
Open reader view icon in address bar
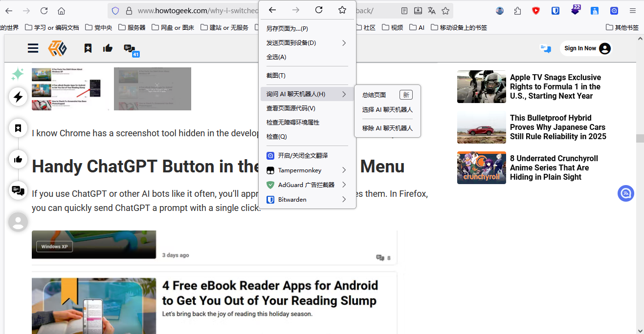[x=404, y=11]
